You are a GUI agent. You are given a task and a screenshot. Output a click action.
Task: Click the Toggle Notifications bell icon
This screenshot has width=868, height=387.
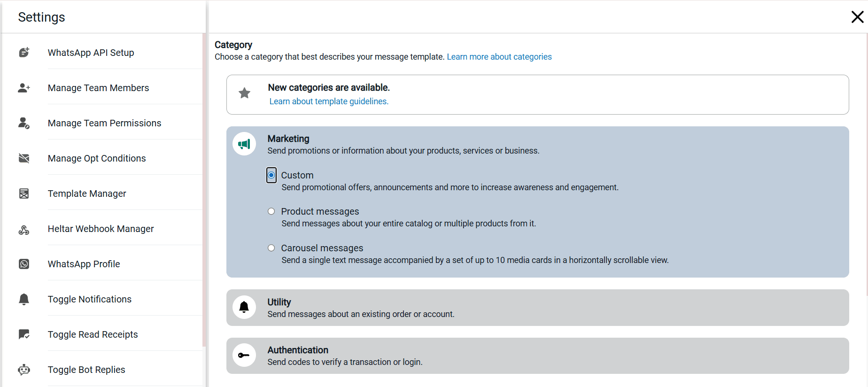coord(24,299)
